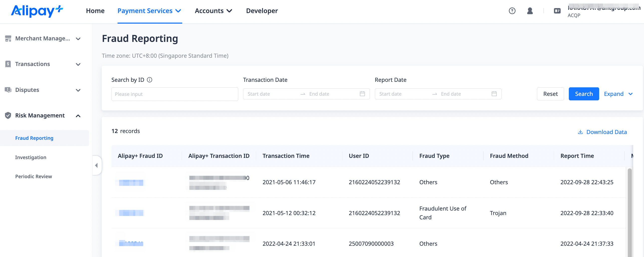This screenshot has width=644, height=257.
Task: Open Investigation in the sidebar
Action: click(31, 157)
